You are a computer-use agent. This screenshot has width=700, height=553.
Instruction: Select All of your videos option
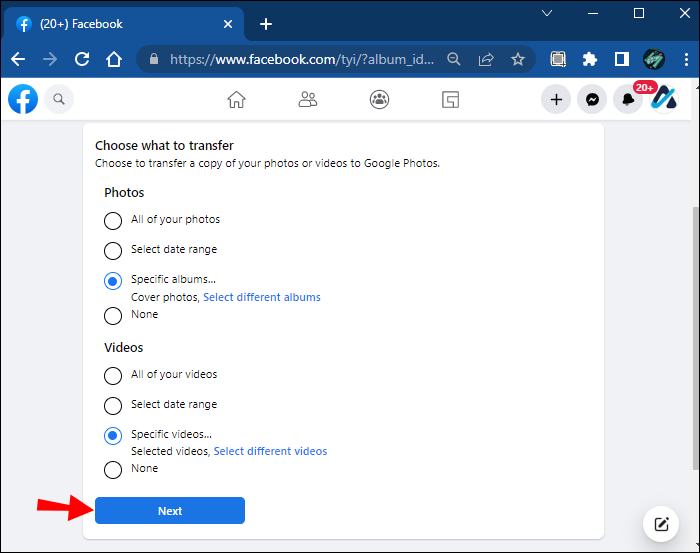coord(113,375)
